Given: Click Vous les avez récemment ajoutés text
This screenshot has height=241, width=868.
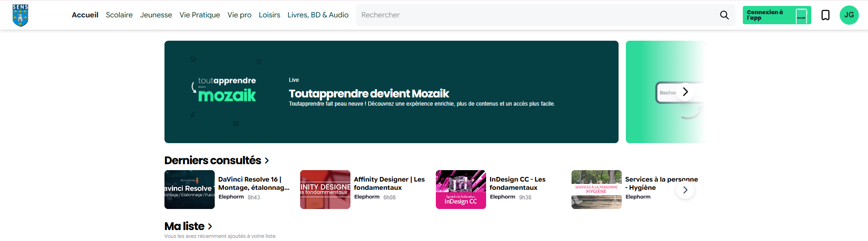Looking at the screenshot, I should tap(220, 236).
